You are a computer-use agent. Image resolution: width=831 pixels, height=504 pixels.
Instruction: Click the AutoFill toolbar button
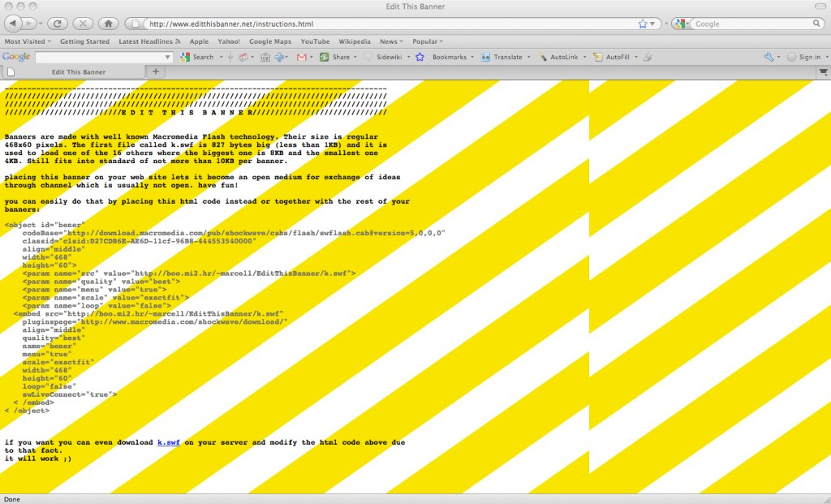(614, 57)
